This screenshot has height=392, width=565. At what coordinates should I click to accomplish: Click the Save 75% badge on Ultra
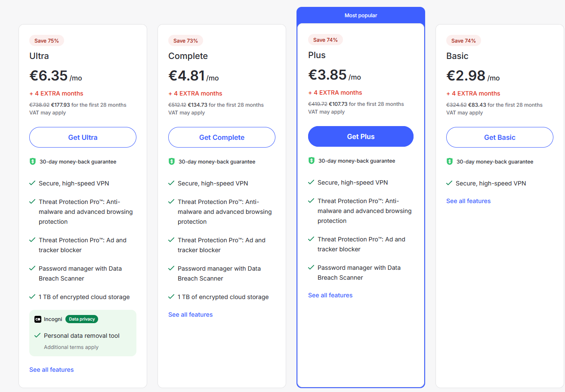pyautogui.click(x=47, y=41)
